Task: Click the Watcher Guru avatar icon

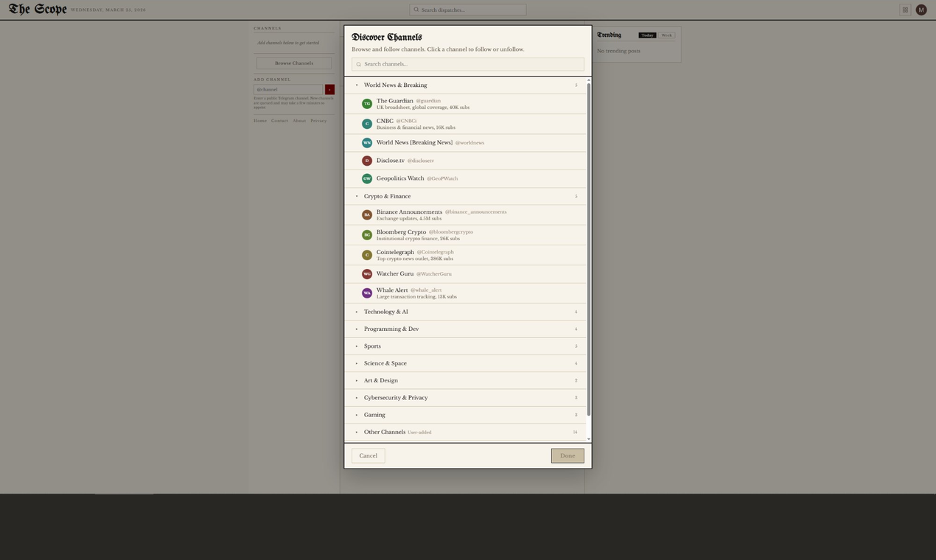Action: [x=367, y=274]
